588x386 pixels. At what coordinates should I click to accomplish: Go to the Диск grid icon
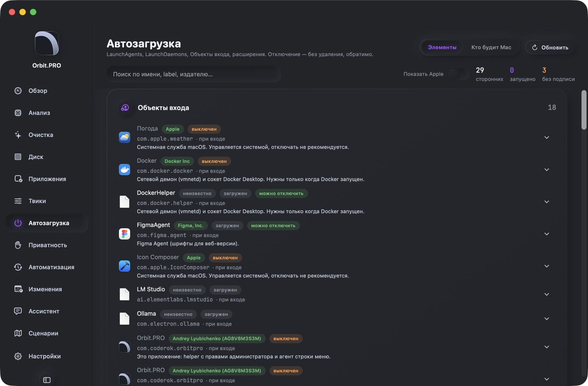(18, 157)
